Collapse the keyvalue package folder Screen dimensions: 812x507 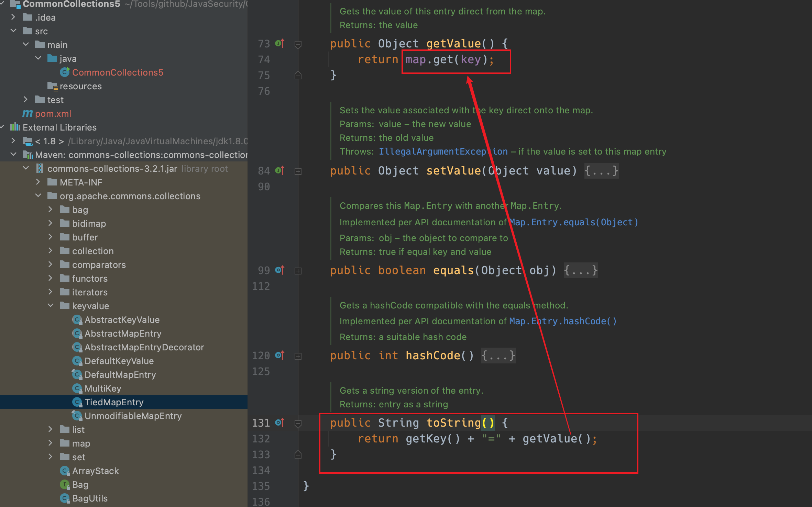tap(51, 306)
